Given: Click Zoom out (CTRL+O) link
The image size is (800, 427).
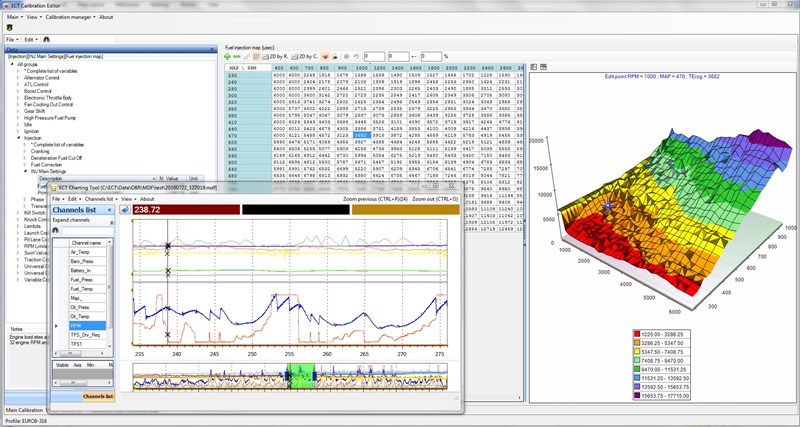Looking at the screenshot, I should [435, 199].
